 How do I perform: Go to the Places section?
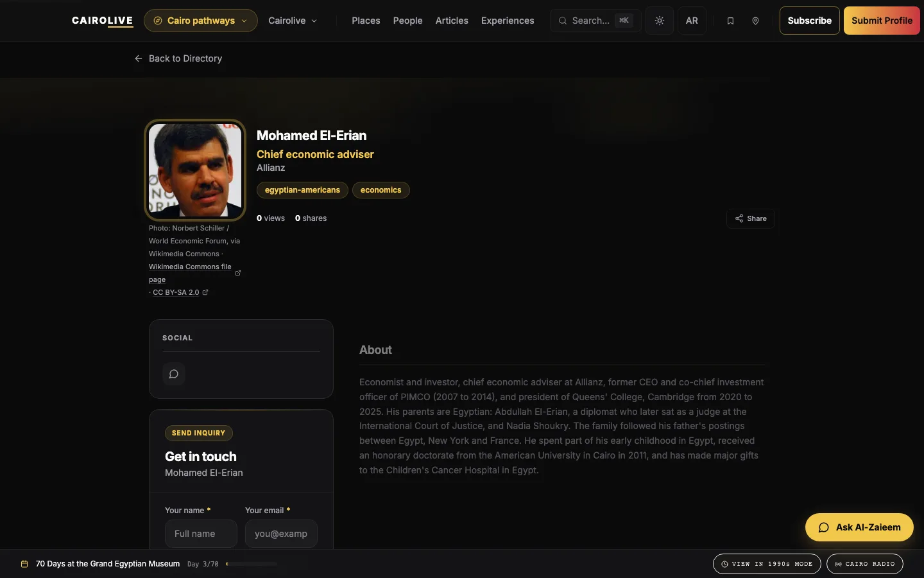coord(366,21)
